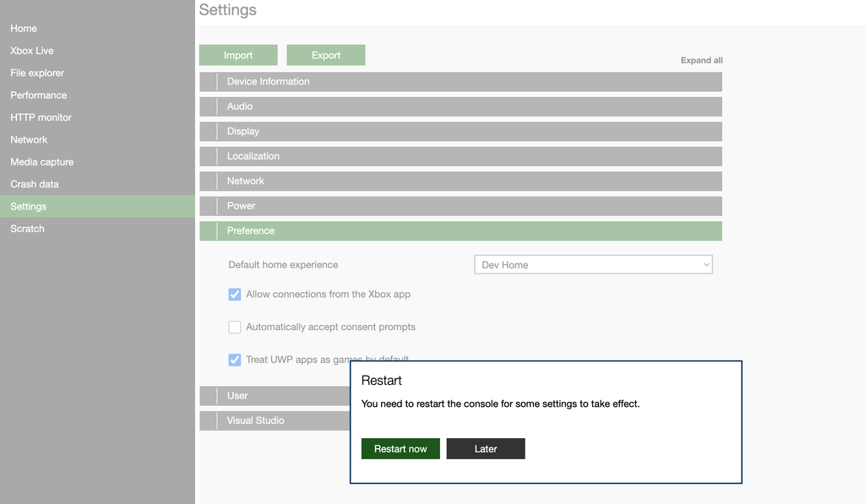Screen dimensions: 865x504
Task: Click the Restart dialog title
Action: click(381, 381)
